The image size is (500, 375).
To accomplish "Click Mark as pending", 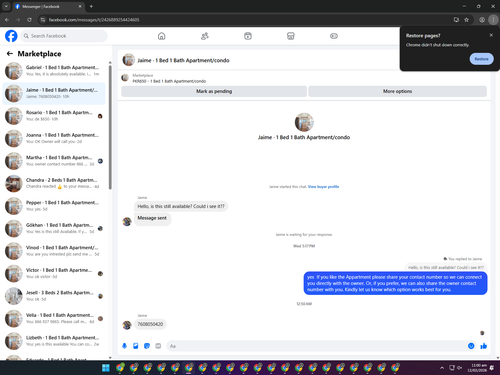I will pyautogui.click(x=214, y=91).
